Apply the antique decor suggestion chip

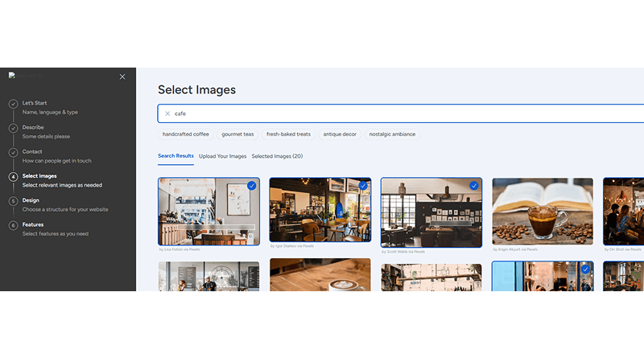coord(340,134)
